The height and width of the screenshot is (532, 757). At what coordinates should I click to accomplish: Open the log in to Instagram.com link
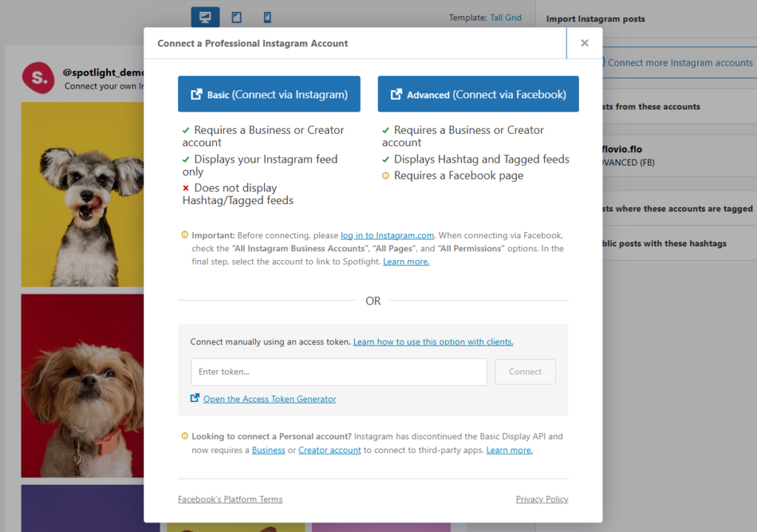click(387, 234)
